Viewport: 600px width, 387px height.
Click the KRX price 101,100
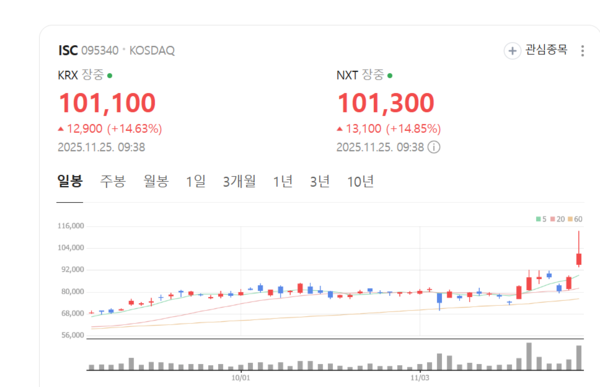[107, 103]
